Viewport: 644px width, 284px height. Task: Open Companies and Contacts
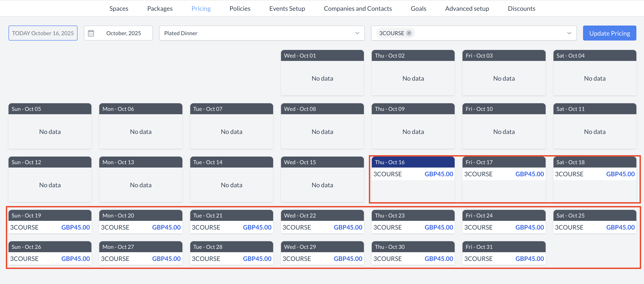(358, 8)
